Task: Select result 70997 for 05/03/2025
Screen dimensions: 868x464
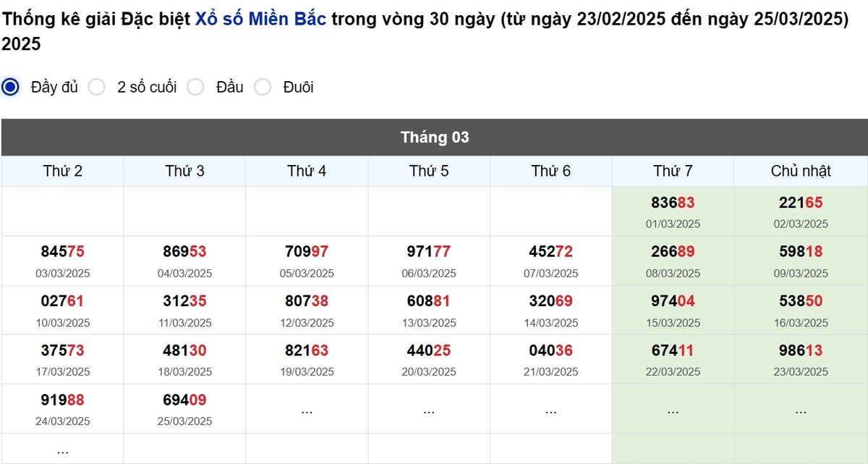Action: (x=307, y=252)
